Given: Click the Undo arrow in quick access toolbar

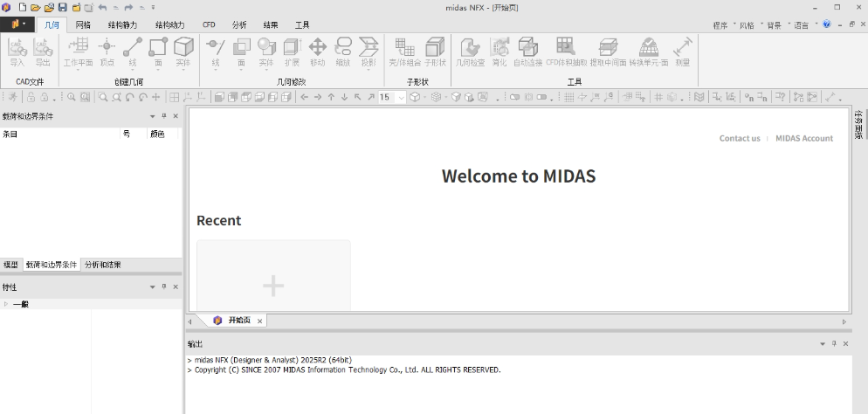Looking at the screenshot, I should pyautogui.click(x=102, y=7).
